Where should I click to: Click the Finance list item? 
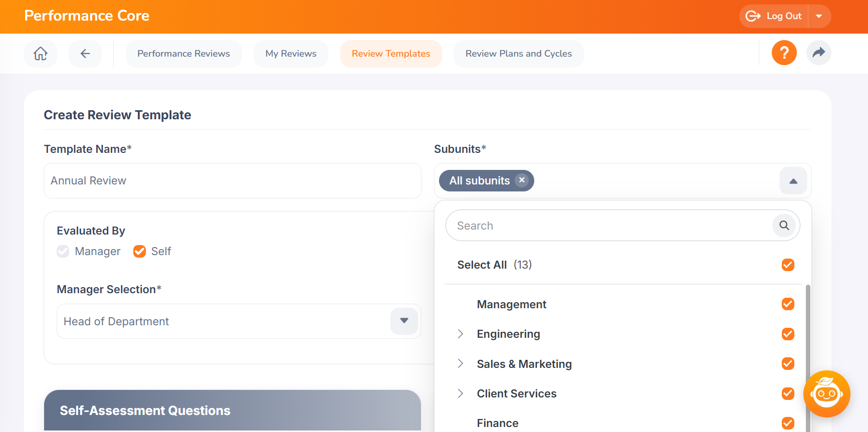[x=498, y=423]
